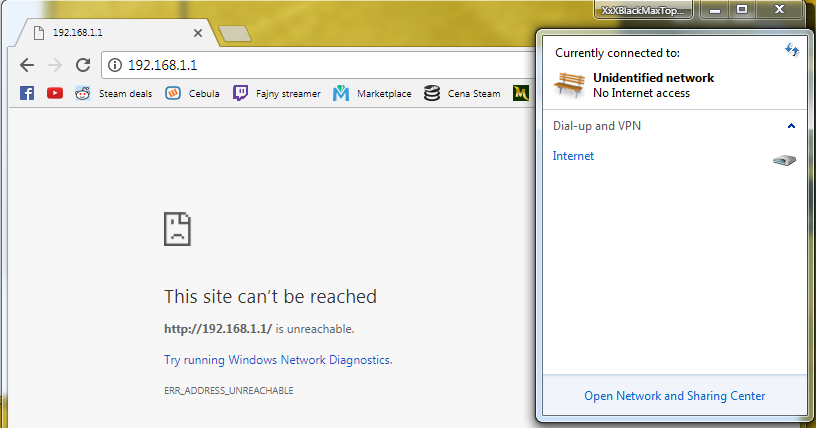Click the Unidentified network bench icon
This screenshot has width=816, height=428.
(x=570, y=85)
